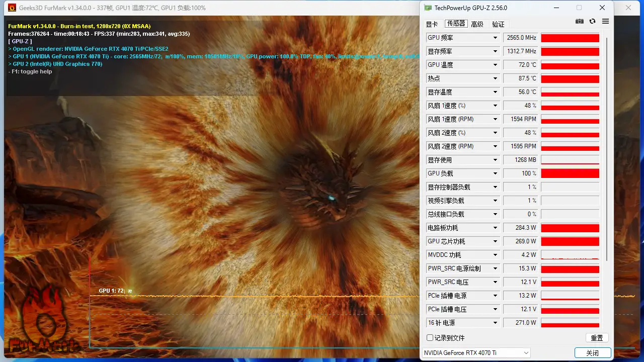Screen dimensions: 644x362
Task: Click the 269.0 W chip power value
Action: pyautogui.click(x=521, y=241)
